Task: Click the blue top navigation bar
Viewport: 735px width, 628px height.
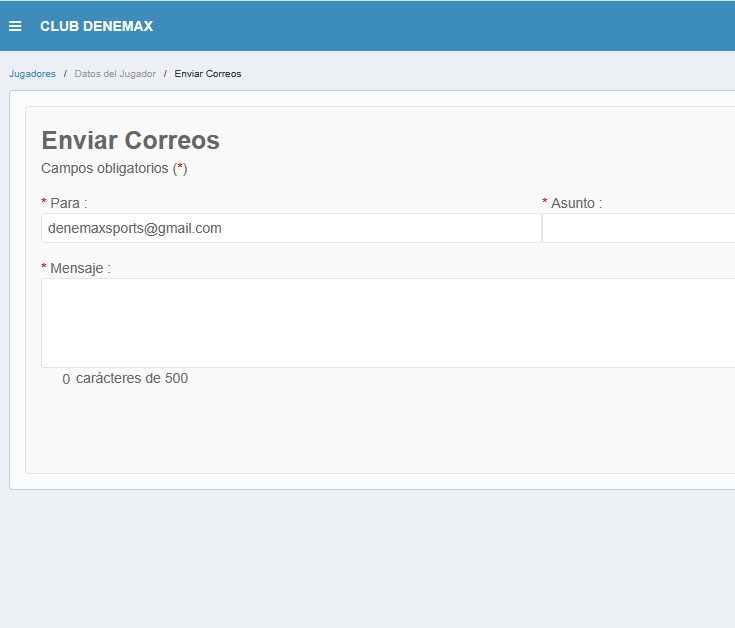Action: point(450,26)
